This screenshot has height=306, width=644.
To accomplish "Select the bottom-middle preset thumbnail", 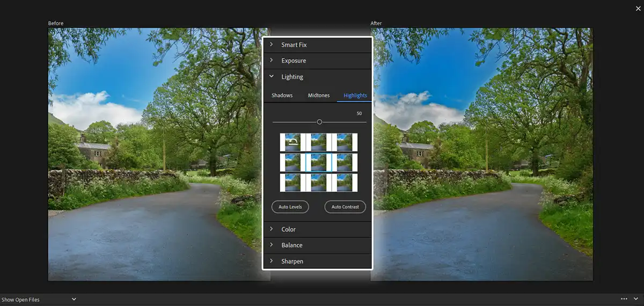I will coord(319,183).
